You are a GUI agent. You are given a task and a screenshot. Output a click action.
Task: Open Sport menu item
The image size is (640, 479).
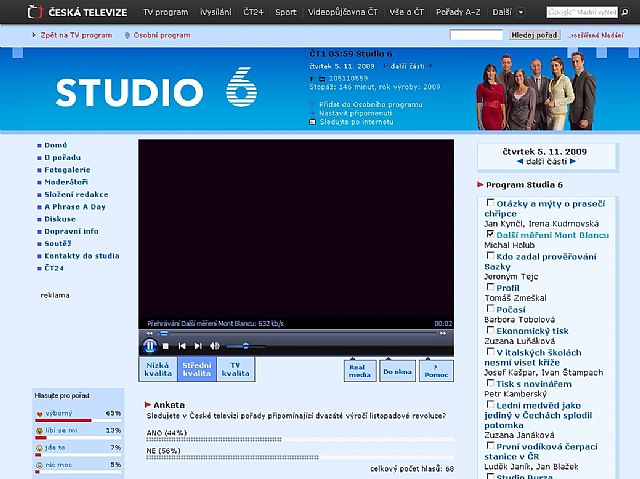coord(286,12)
